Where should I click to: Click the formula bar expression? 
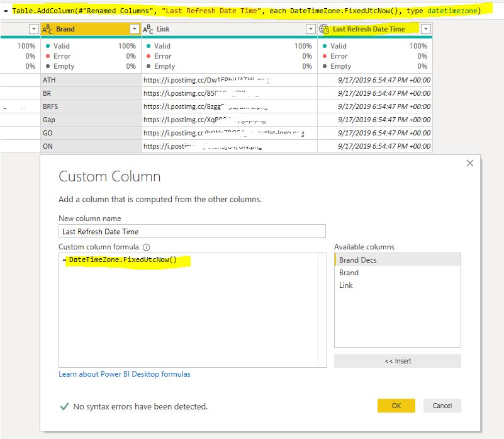[x=247, y=11]
